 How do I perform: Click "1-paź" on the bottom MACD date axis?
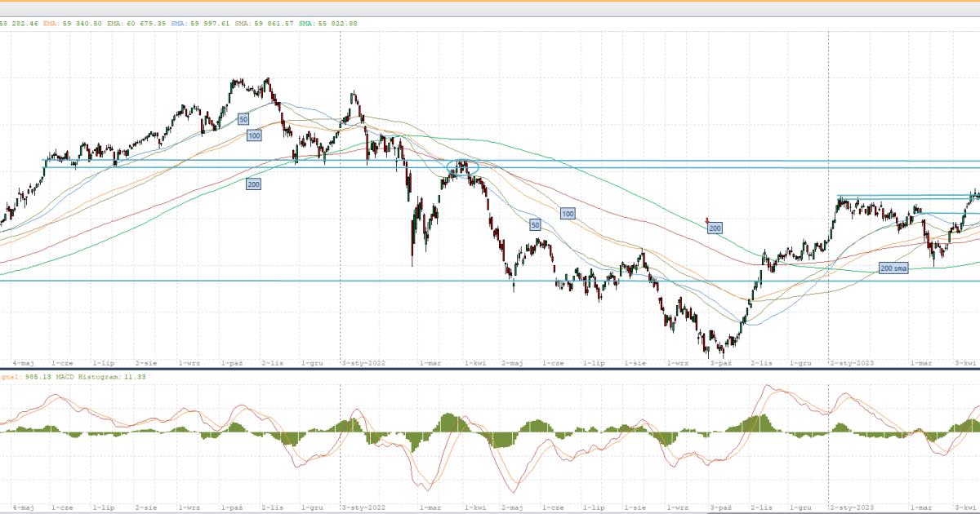(x=231, y=507)
